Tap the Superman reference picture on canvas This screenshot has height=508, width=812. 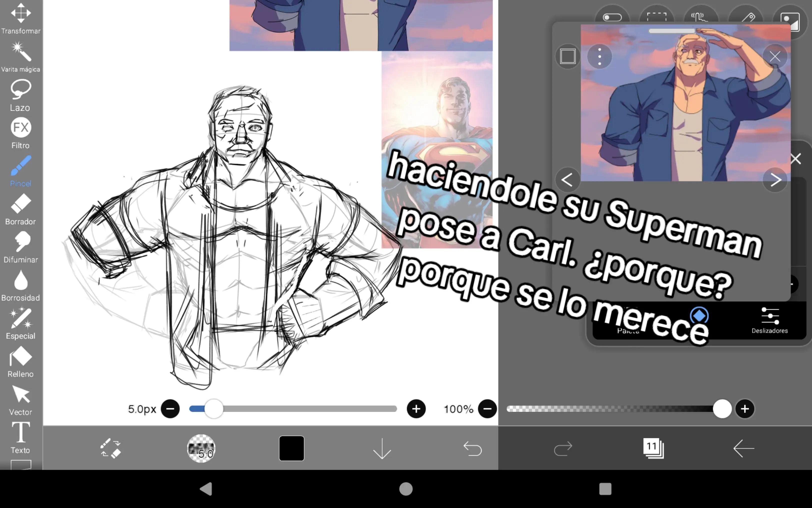point(437,149)
